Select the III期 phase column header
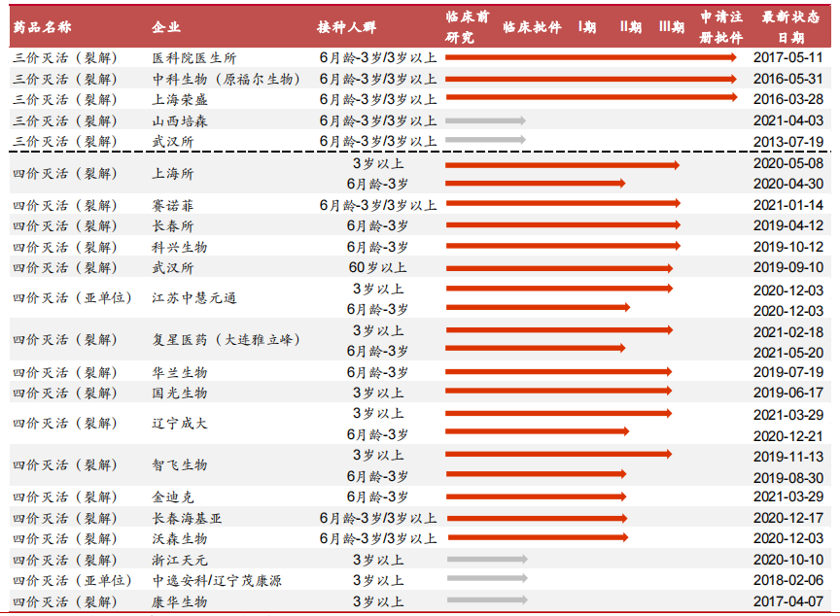Screen dimensions: 840x616 tap(671, 27)
